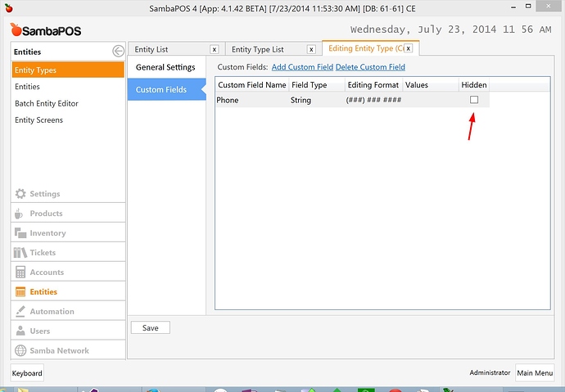Screen dimensions: 565x392
Task: Maximize the SambaPOS window
Action: pyautogui.click(x=528, y=6)
